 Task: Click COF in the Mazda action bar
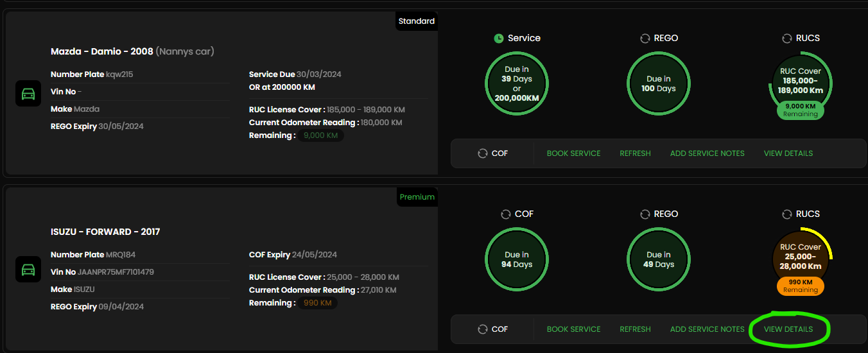point(492,153)
